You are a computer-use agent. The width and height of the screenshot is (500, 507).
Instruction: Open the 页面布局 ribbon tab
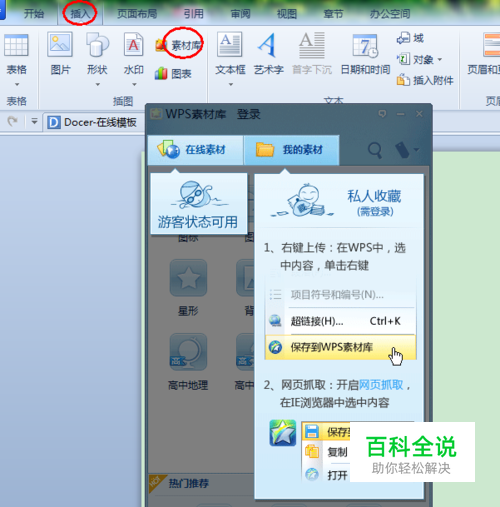[x=137, y=14]
